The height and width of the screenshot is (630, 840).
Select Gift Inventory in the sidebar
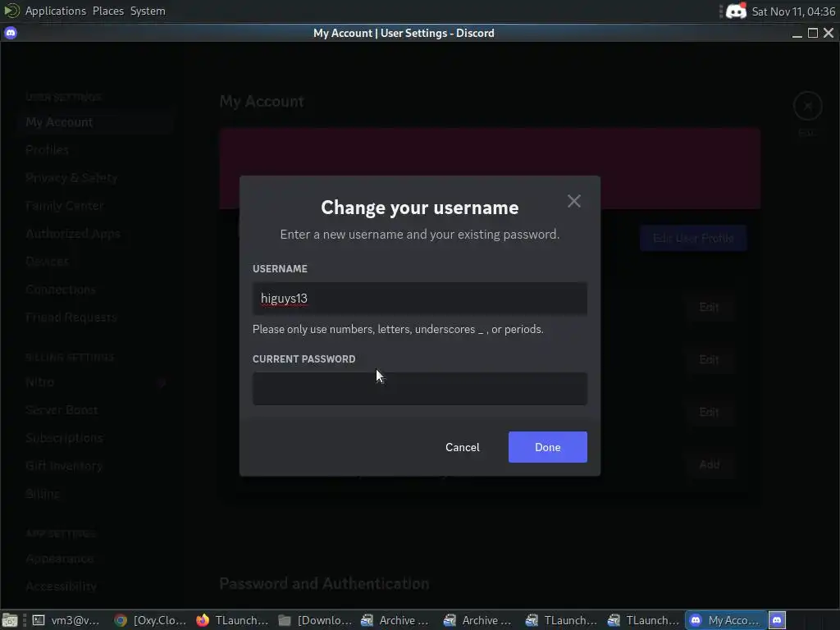[94, 466]
